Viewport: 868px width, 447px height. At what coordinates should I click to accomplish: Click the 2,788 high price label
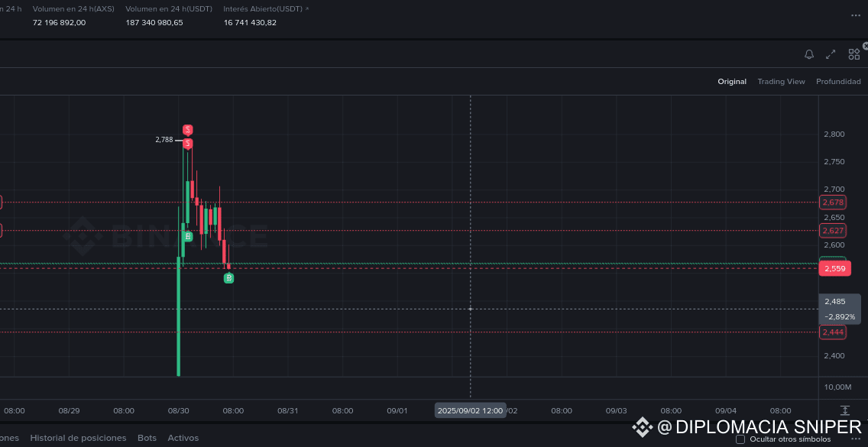click(x=164, y=140)
